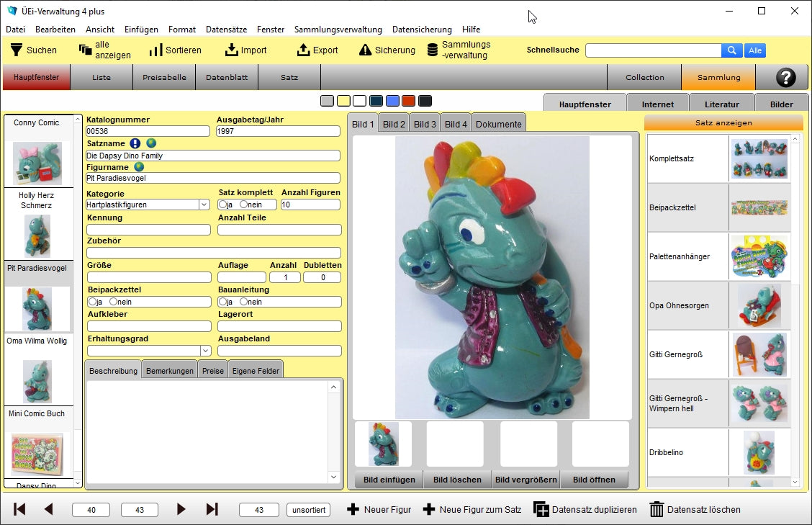Viewport: 812px width, 525px height.
Task: Click the Export upload icon
Action: click(x=303, y=50)
